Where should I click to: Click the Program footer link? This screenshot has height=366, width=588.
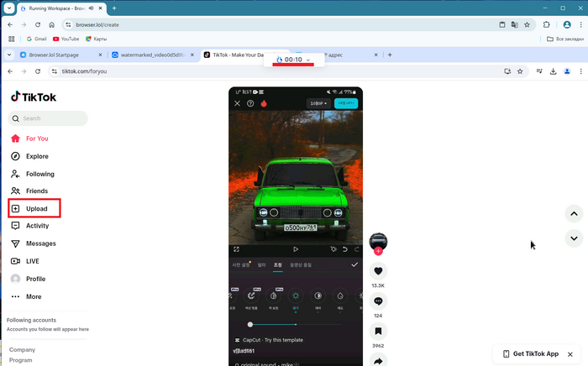click(x=21, y=360)
